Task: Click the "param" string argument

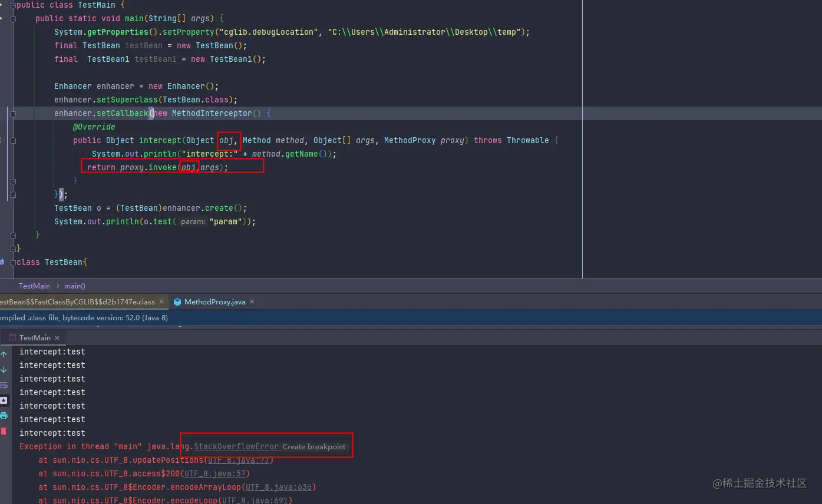Action: tap(226, 222)
